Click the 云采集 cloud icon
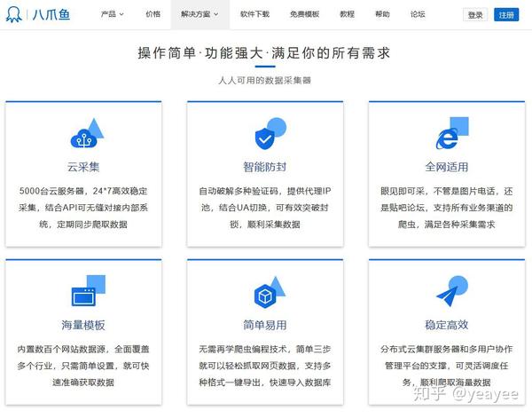This screenshot has height=418, width=532. pos(87,133)
